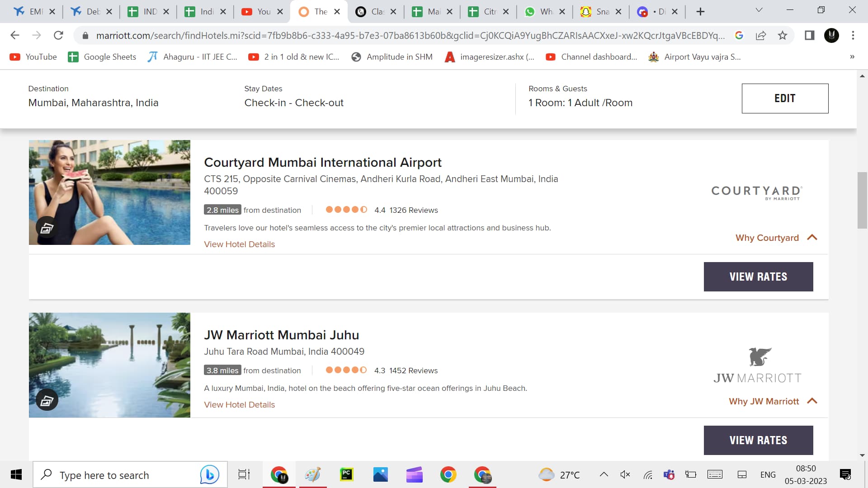Open the notification center icon

tap(845, 474)
